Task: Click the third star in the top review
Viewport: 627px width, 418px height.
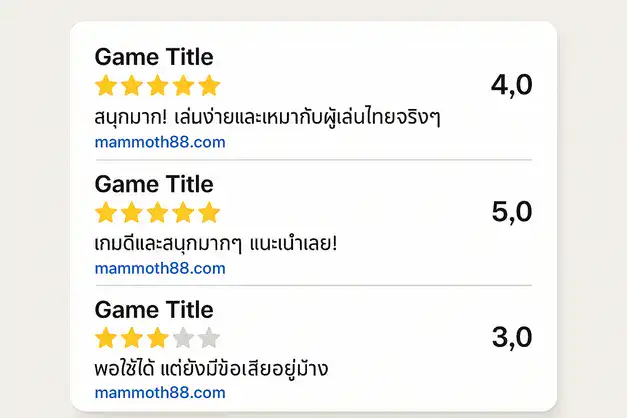Action: (x=157, y=85)
